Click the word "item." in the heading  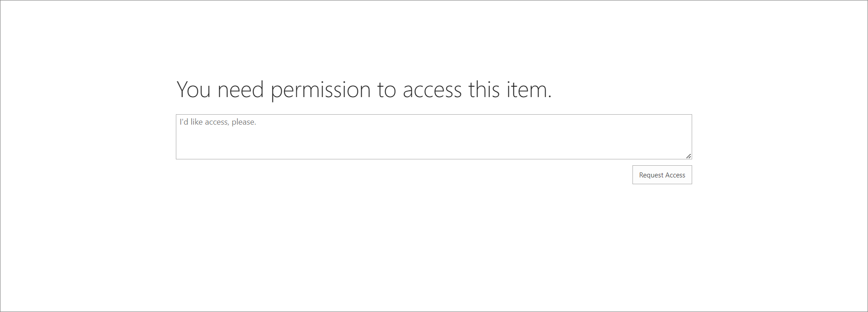click(x=528, y=89)
